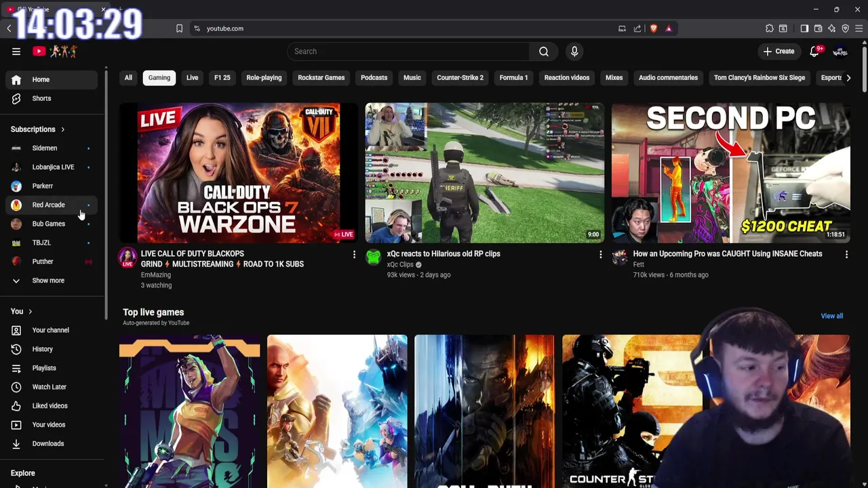Screen dimensions: 868x488
Task: Select the Gaming filter chip
Action: click(x=159, y=78)
